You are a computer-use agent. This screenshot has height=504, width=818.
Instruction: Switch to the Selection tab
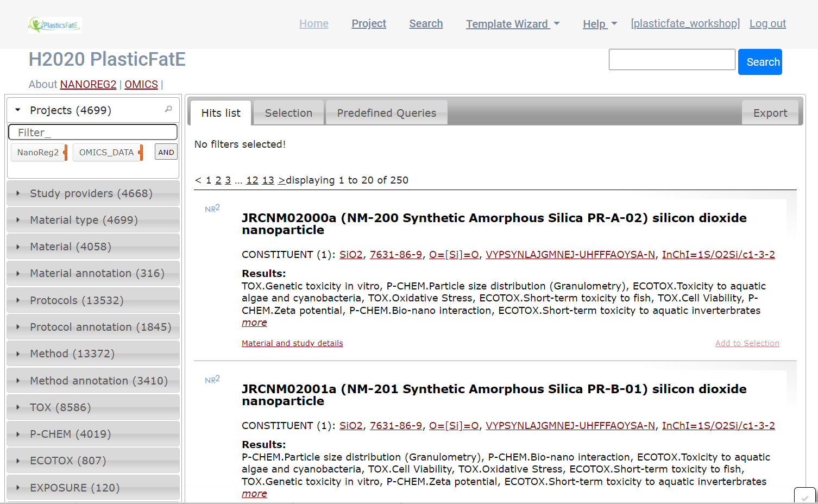(288, 113)
